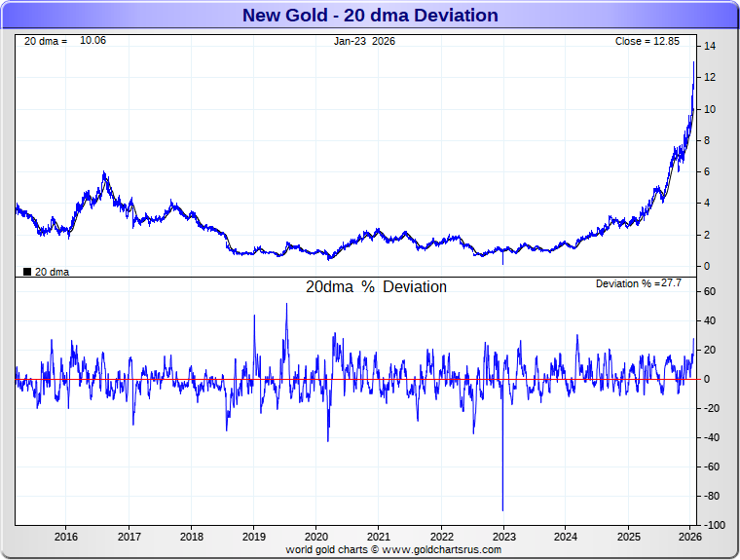Viewport: 740px width, 560px height.
Task: Click the 2023 year marker on the x-axis
Action: [503, 537]
